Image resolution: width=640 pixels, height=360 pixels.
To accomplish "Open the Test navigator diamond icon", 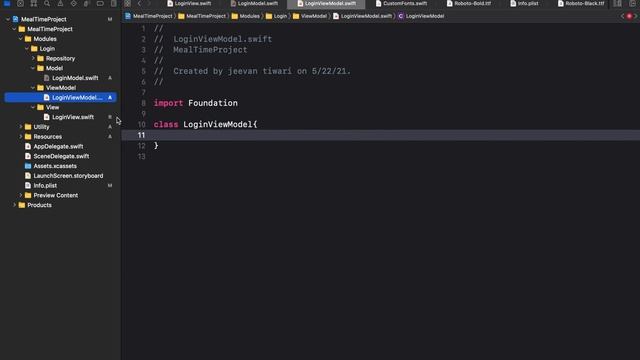I will point(73,3).
